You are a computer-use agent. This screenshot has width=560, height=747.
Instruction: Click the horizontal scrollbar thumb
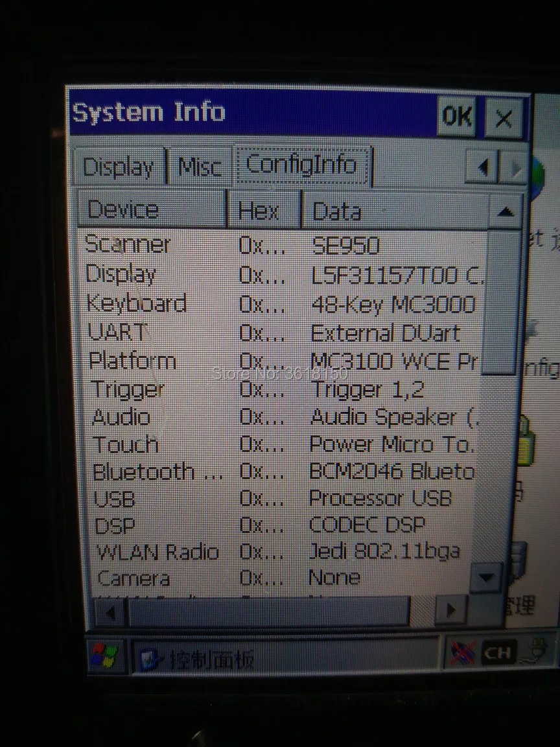pos(268,611)
